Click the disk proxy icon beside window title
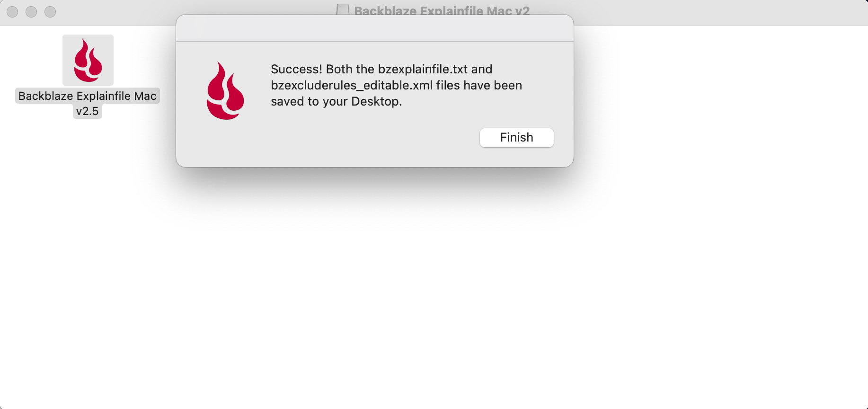Image resolution: width=868 pixels, height=409 pixels. click(343, 9)
